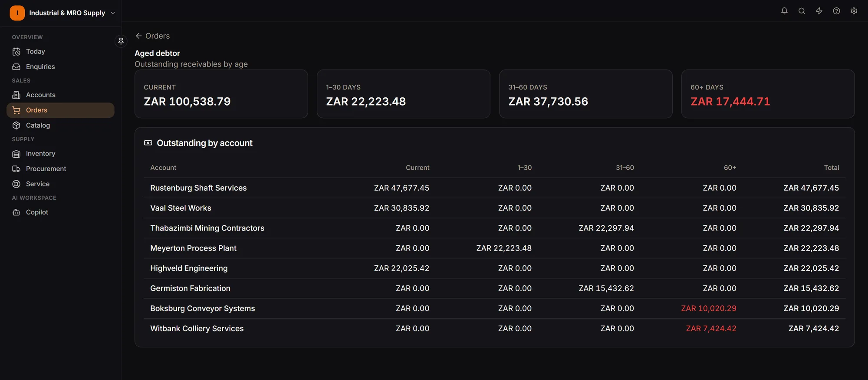
Task: Open the help question mark icon
Action: 836,11
